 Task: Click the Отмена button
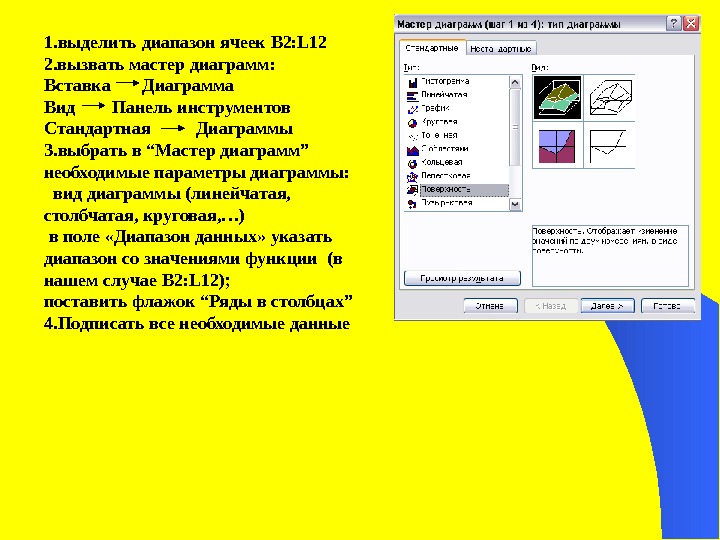(x=490, y=306)
